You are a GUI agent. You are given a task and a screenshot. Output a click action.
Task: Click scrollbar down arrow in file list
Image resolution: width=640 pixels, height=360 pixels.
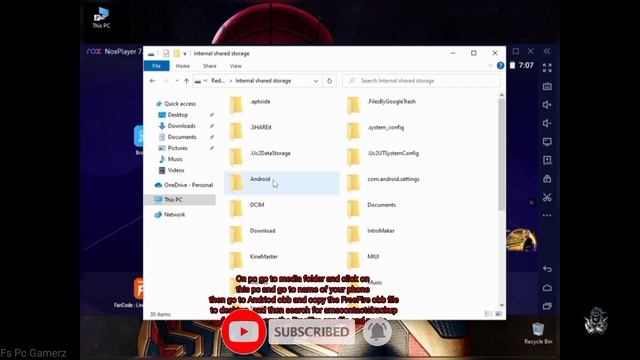point(501,305)
